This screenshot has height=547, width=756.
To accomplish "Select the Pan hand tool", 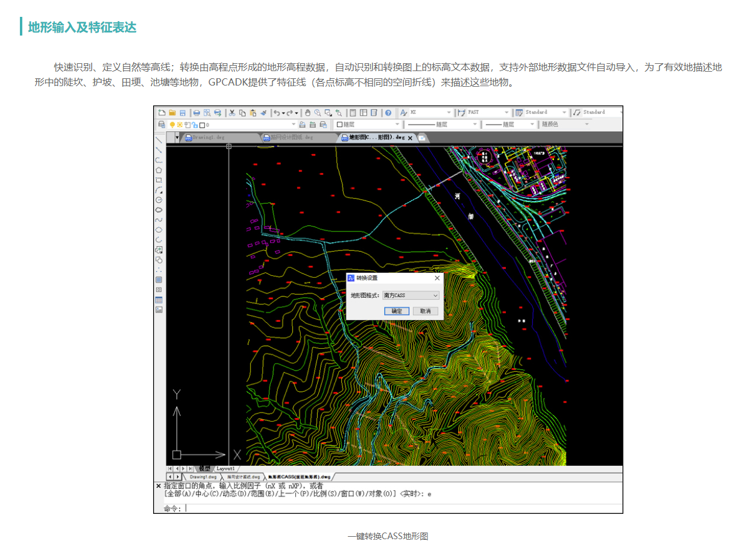I will pyautogui.click(x=307, y=113).
